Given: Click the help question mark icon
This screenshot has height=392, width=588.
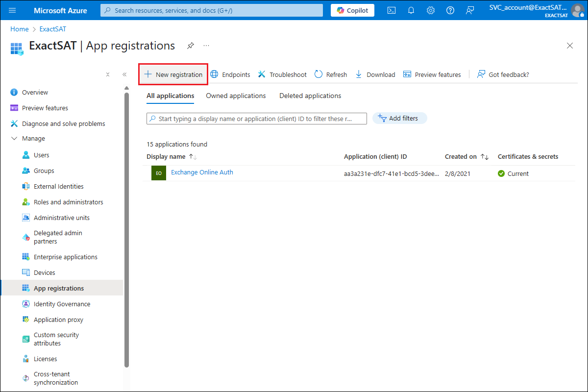Looking at the screenshot, I should (x=450, y=10).
